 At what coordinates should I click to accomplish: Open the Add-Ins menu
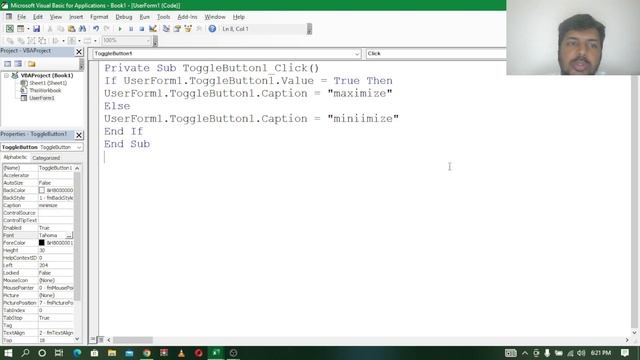tap(187, 17)
